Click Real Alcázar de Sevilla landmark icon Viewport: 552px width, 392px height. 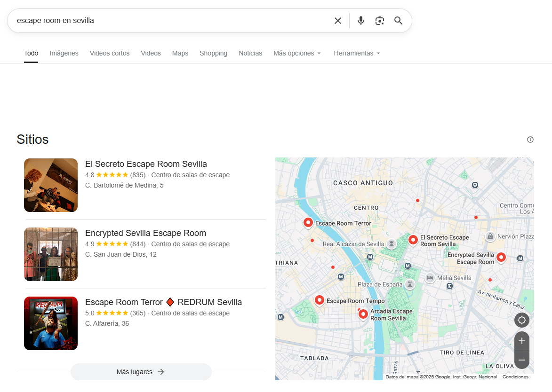391,243
